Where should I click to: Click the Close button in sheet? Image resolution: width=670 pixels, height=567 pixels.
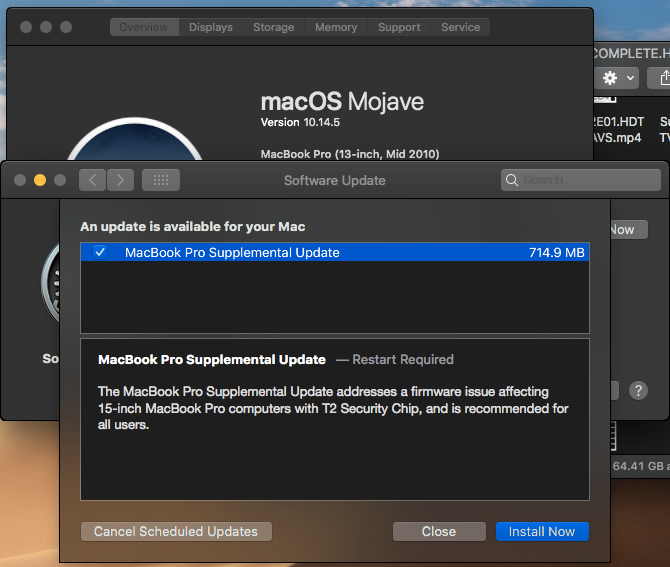pos(439,532)
